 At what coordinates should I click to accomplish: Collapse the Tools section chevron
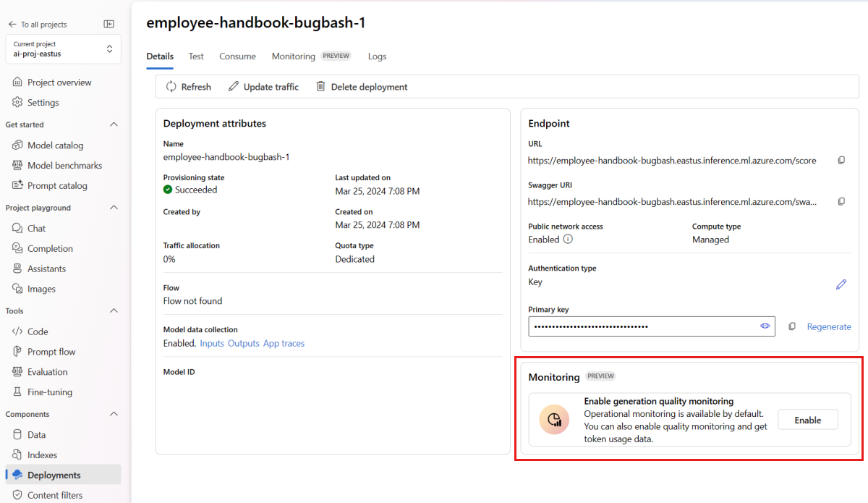114,311
